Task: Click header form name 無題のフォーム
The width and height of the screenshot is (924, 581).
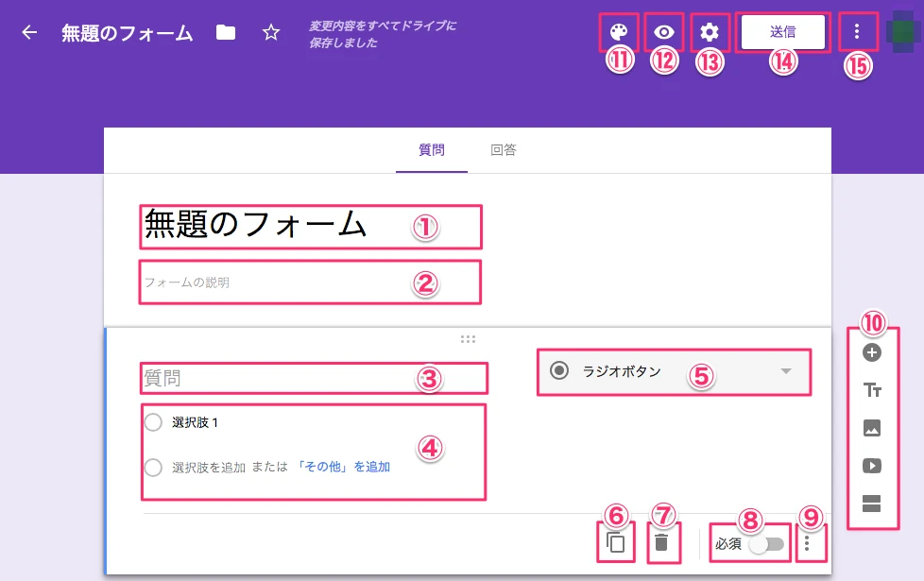Action: coord(128,33)
